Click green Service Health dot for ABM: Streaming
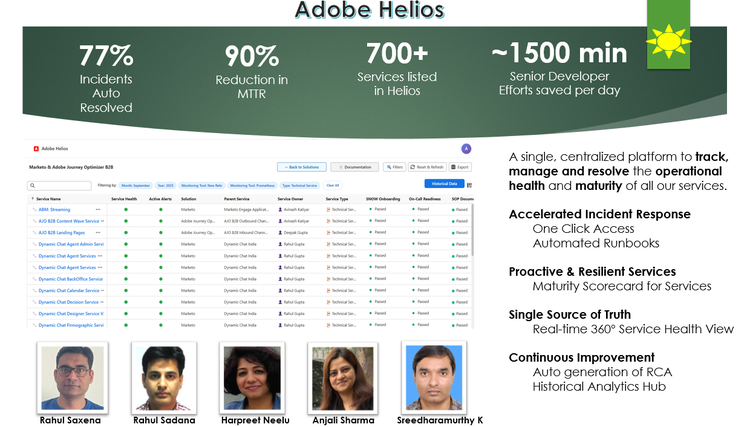Image resolution: width=750 pixels, height=427 pixels. tap(126, 209)
